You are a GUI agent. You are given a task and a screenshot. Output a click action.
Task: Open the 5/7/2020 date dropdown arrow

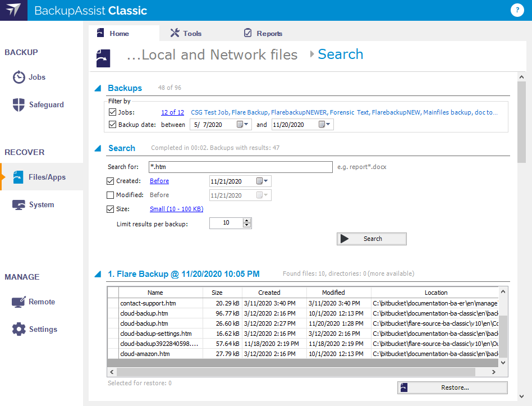tap(246, 124)
